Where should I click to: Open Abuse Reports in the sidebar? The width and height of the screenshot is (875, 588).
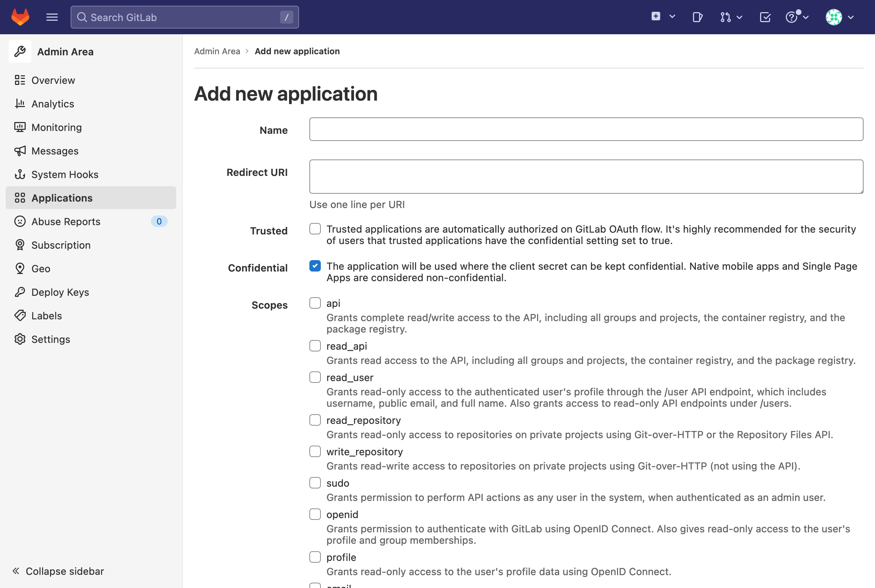point(66,222)
